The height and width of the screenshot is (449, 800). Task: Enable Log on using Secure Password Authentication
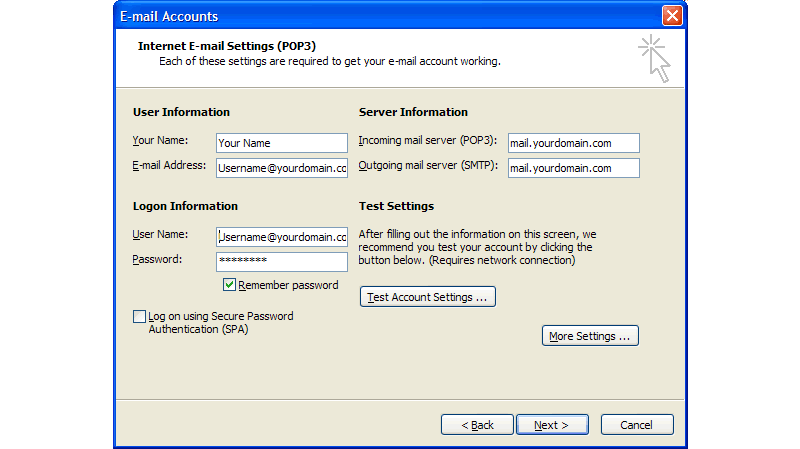point(139,316)
